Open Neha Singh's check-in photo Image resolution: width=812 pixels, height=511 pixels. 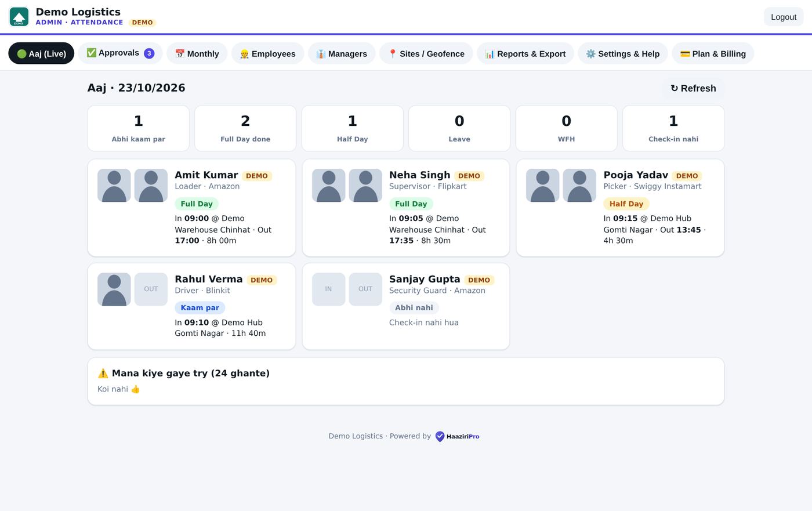click(x=329, y=186)
